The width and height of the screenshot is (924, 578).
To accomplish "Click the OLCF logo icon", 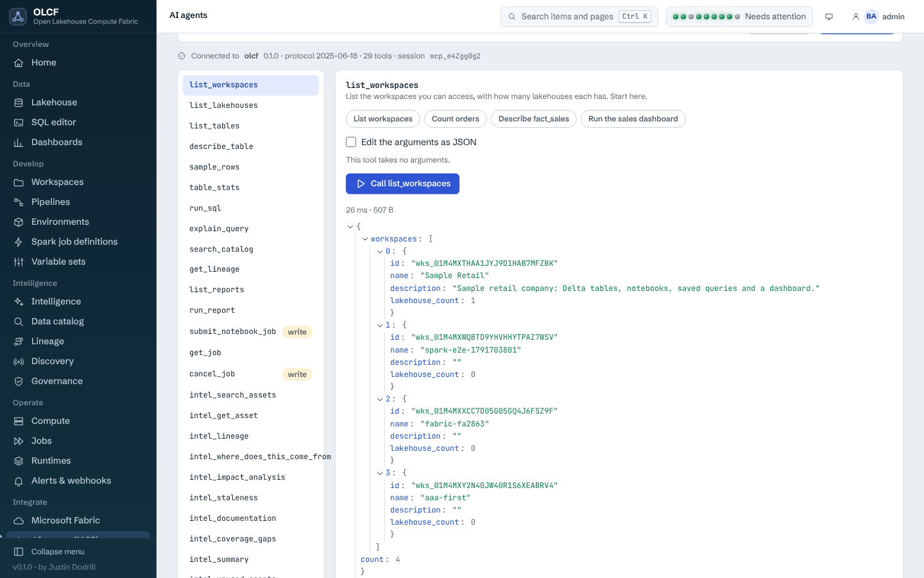I will click(x=18, y=17).
